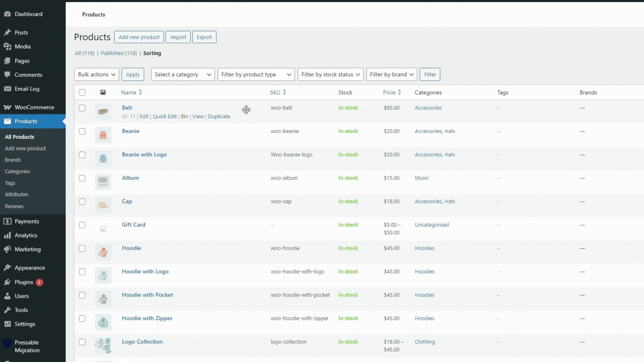Click the image column header icon
This screenshot has width=644, height=362.
point(103,93)
